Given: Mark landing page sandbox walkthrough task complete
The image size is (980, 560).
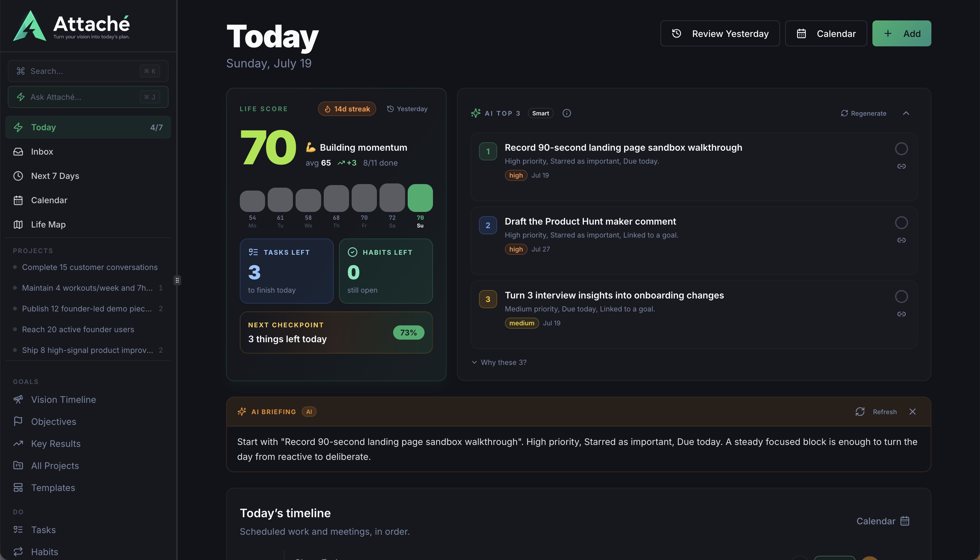Looking at the screenshot, I should coord(901,149).
